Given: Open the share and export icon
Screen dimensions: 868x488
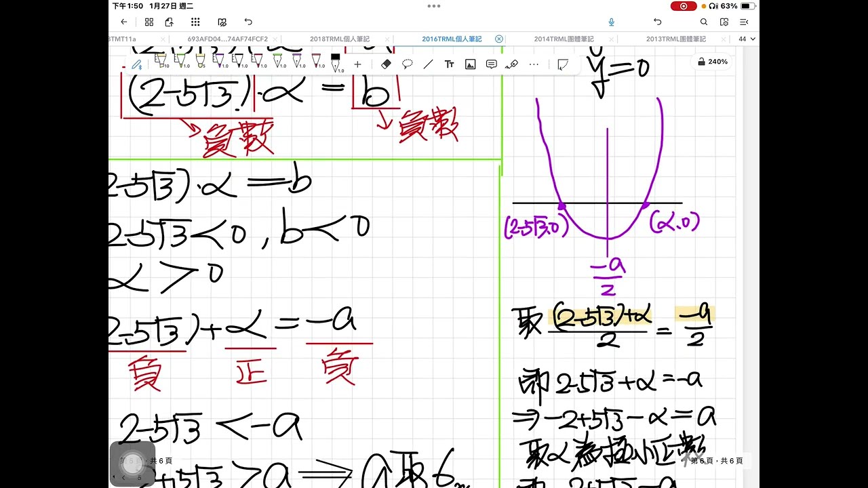Looking at the screenshot, I should pos(170,22).
